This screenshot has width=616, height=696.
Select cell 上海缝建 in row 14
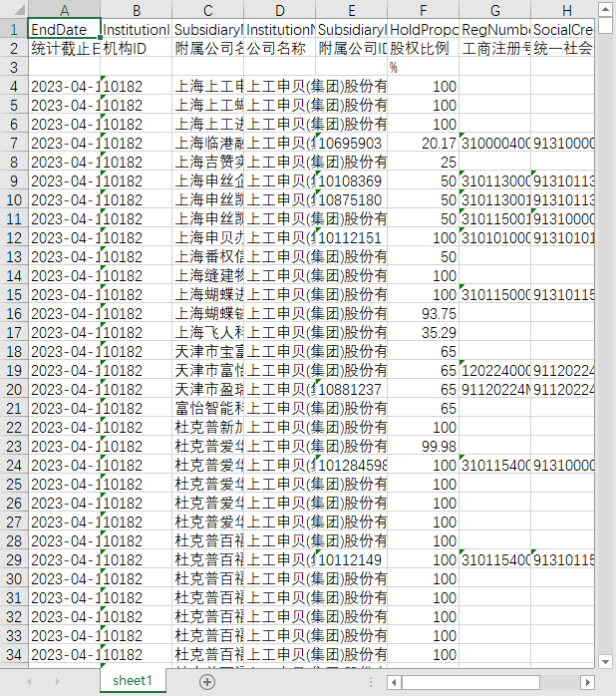coord(207,275)
